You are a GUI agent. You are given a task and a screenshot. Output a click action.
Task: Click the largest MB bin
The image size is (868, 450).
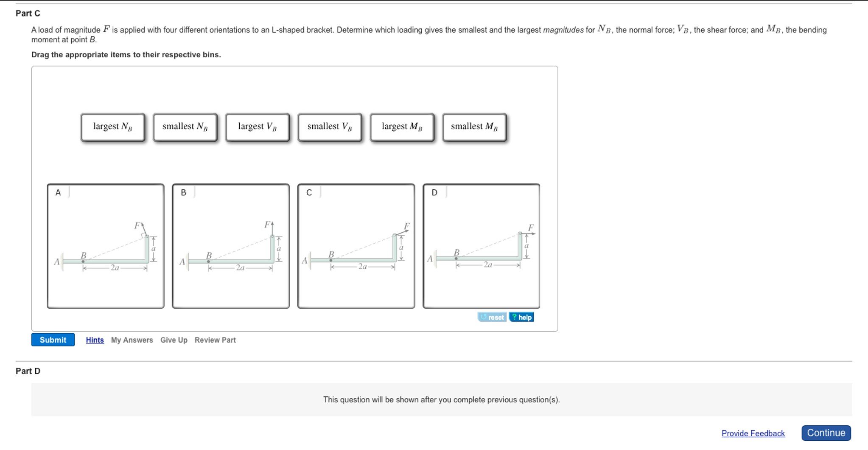click(402, 127)
